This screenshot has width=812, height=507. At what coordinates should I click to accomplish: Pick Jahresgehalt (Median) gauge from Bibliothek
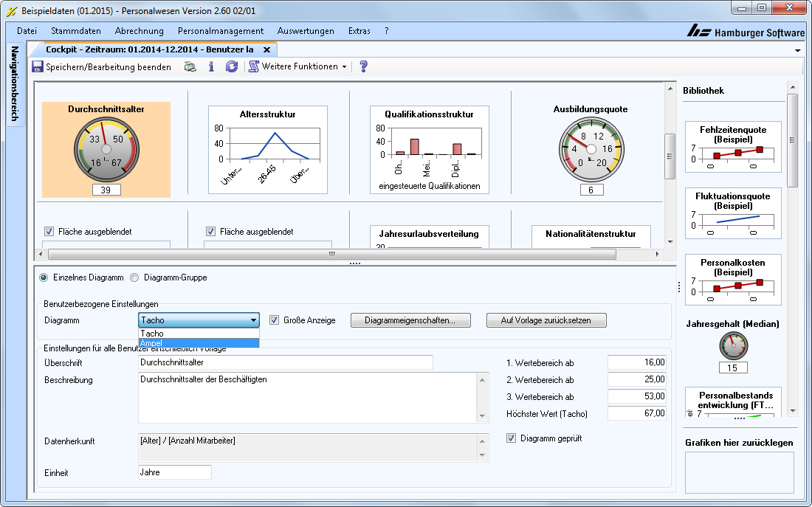733,346
